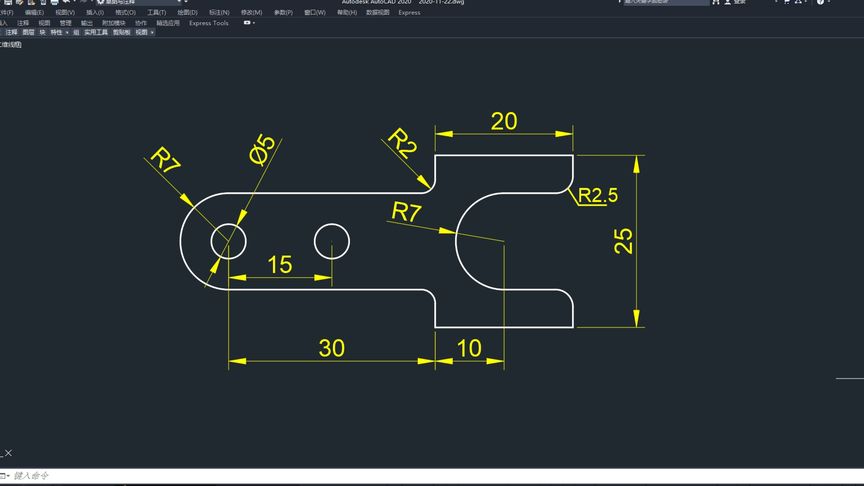
Task: Click the user sign-in icon
Action: [728, 2]
